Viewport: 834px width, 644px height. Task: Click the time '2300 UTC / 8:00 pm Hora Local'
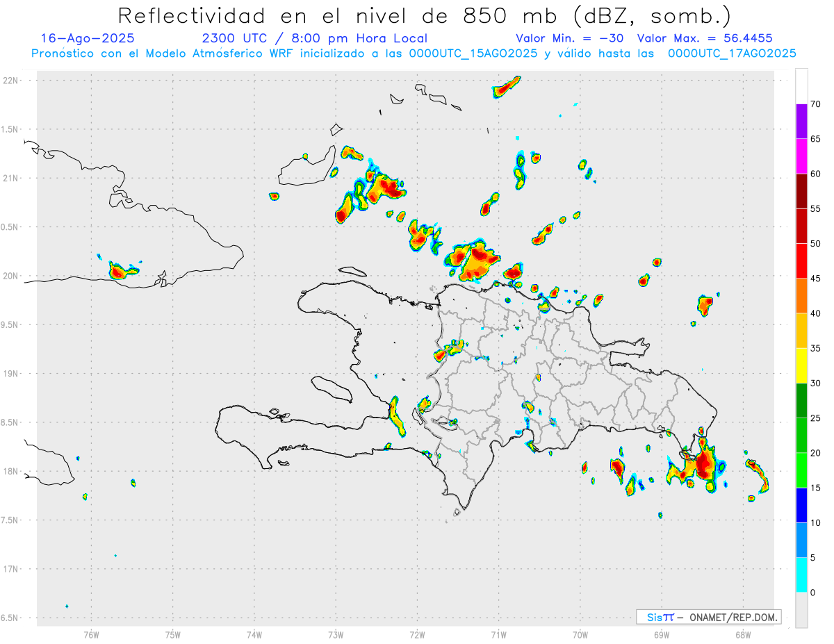[x=315, y=39]
